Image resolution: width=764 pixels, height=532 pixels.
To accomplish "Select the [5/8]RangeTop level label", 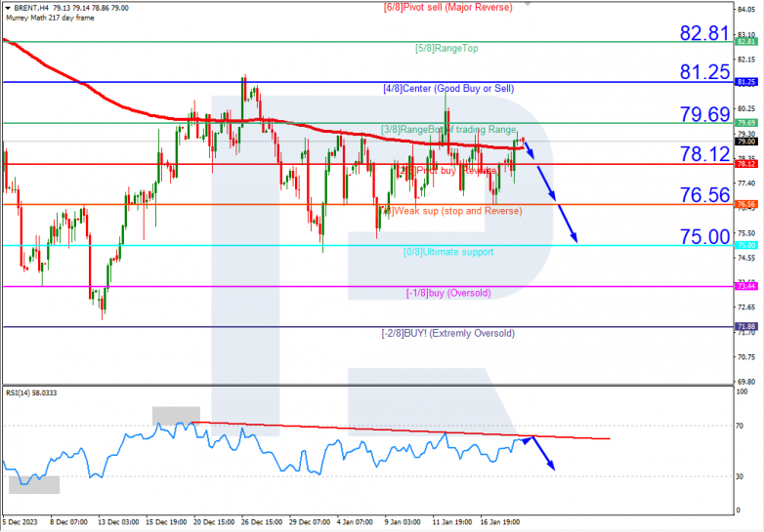I will point(446,48).
